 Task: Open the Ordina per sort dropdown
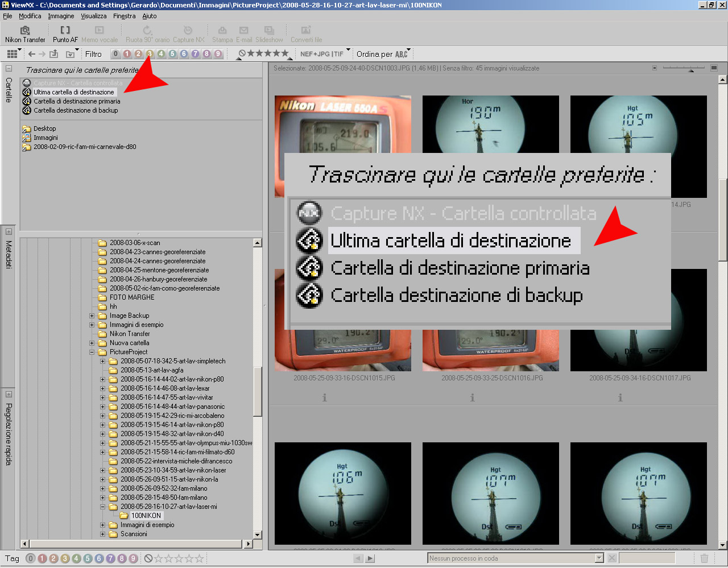click(x=382, y=54)
